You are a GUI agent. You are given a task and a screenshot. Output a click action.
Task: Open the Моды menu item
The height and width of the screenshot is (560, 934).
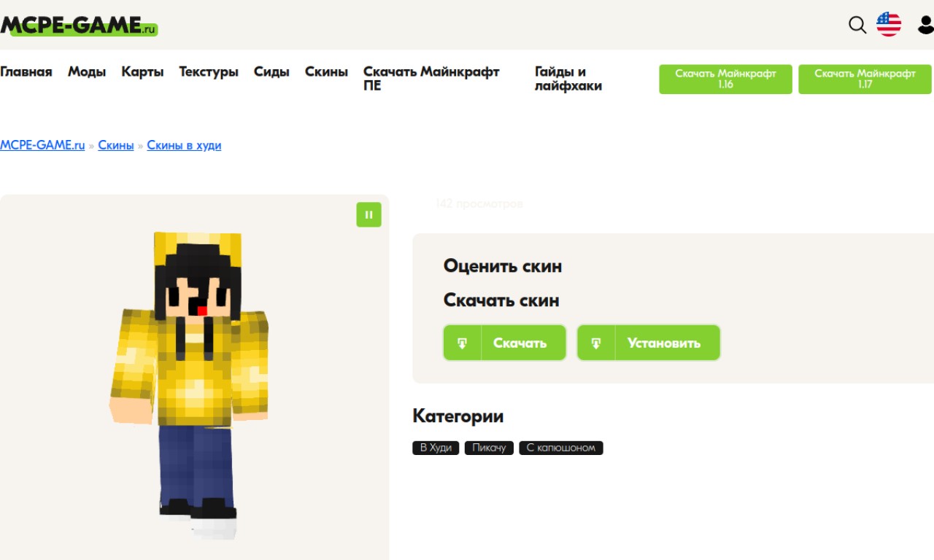tap(87, 71)
